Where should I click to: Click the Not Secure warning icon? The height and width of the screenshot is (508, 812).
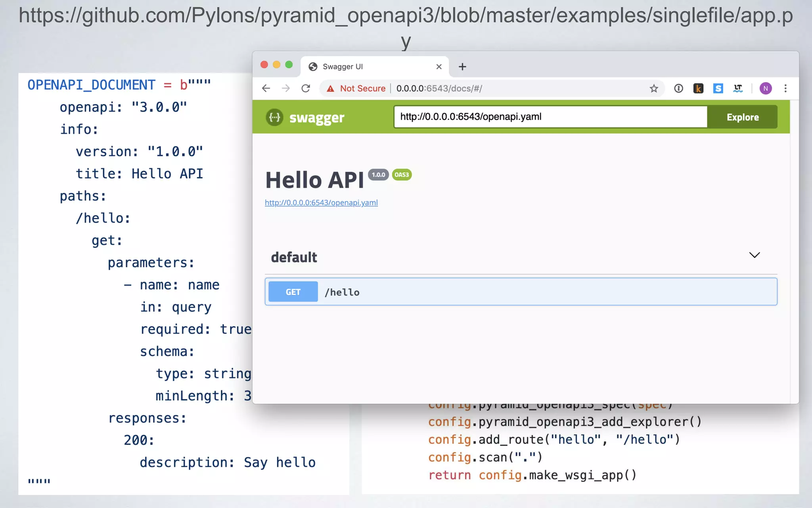(330, 89)
